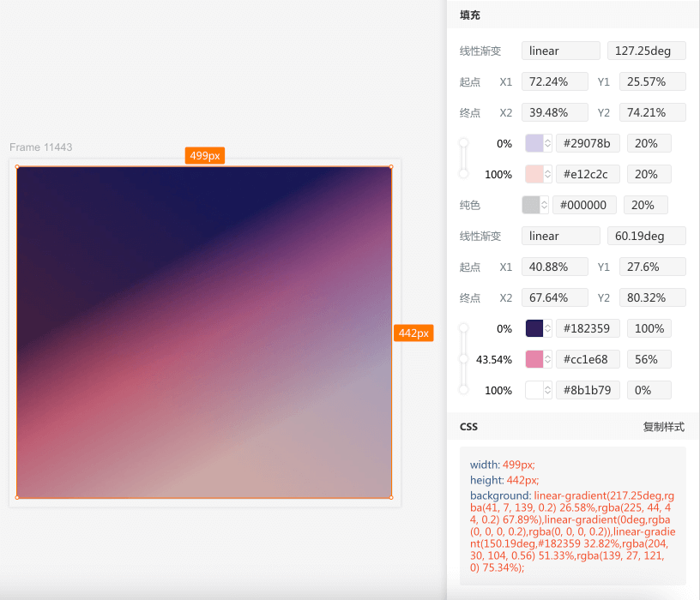Select the Frame 11443 label
The width and height of the screenshot is (700, 600).
pyautogui.click(x=40, y=147)
